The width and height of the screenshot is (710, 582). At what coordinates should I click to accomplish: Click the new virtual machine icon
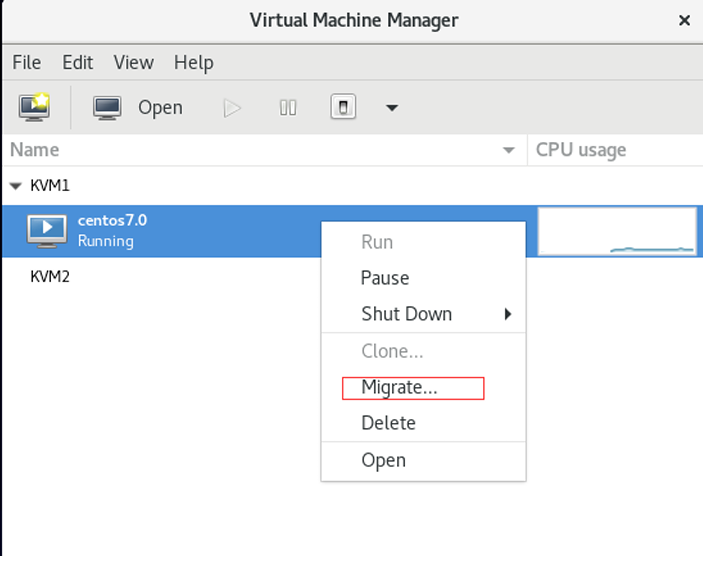click(x=34, y=107)
